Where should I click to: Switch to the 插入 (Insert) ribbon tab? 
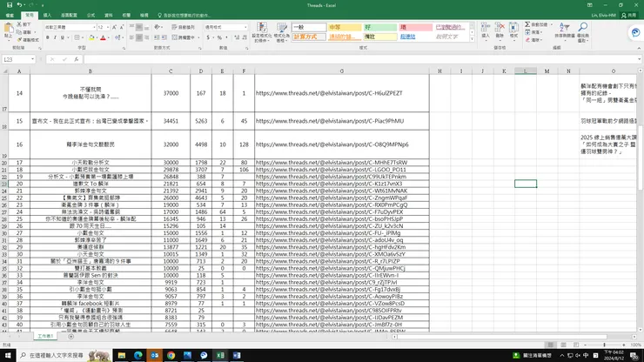coord(47,15)
